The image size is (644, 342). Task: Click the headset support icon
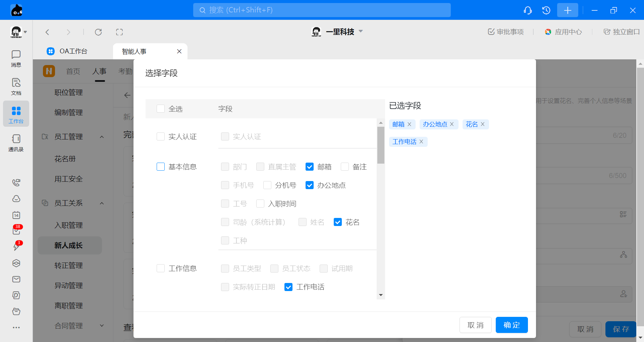[x=528, y=10]
